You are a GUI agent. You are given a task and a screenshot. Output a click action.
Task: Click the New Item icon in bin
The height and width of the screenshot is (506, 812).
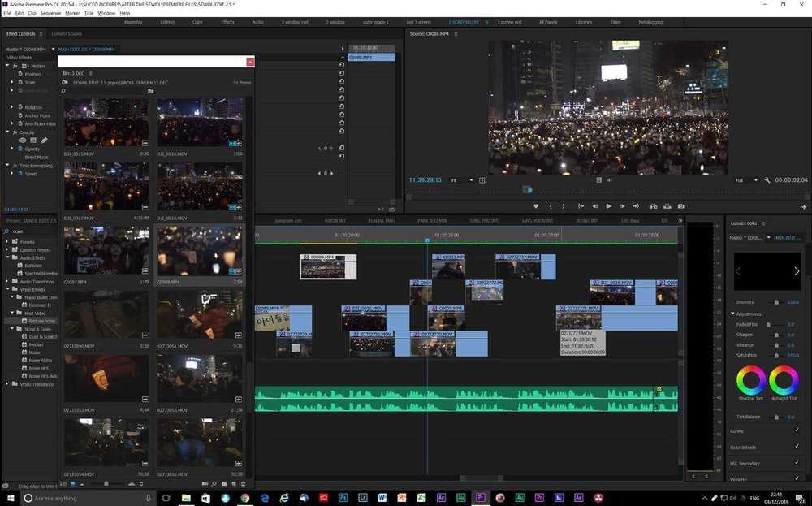(234, 484)
